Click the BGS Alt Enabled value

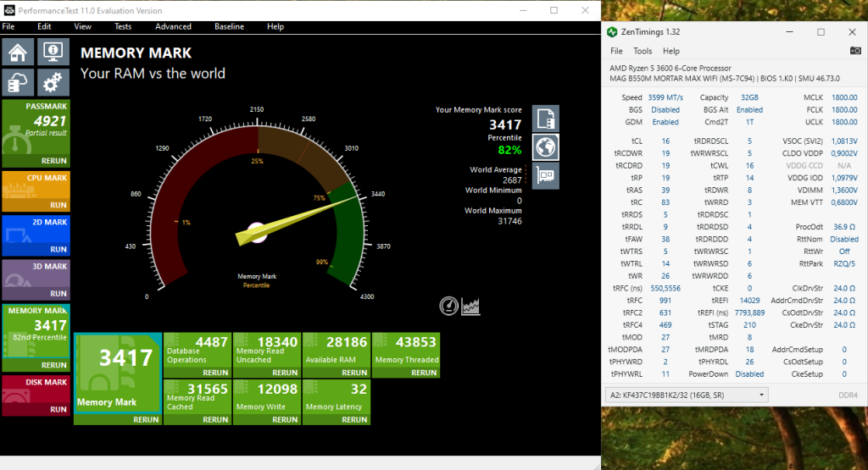pyautogui.click(x=749, y=110)
